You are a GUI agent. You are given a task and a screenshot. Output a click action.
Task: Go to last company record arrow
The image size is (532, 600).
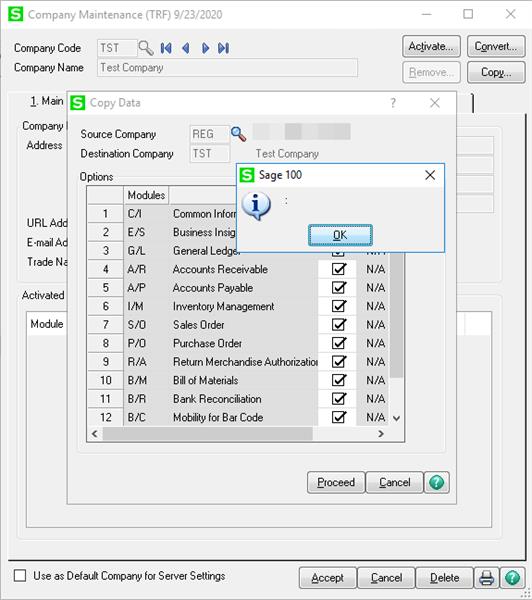click(x=224, y=48)
